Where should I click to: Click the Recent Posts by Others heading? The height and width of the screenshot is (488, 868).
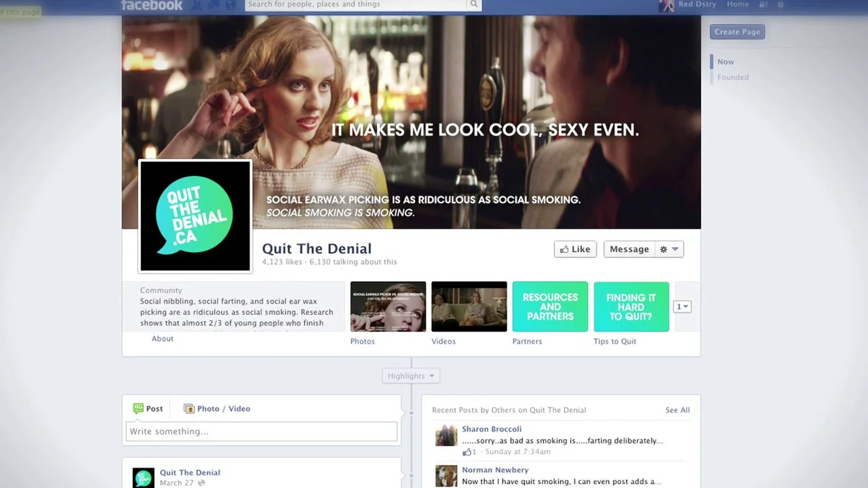coord(509,410)
